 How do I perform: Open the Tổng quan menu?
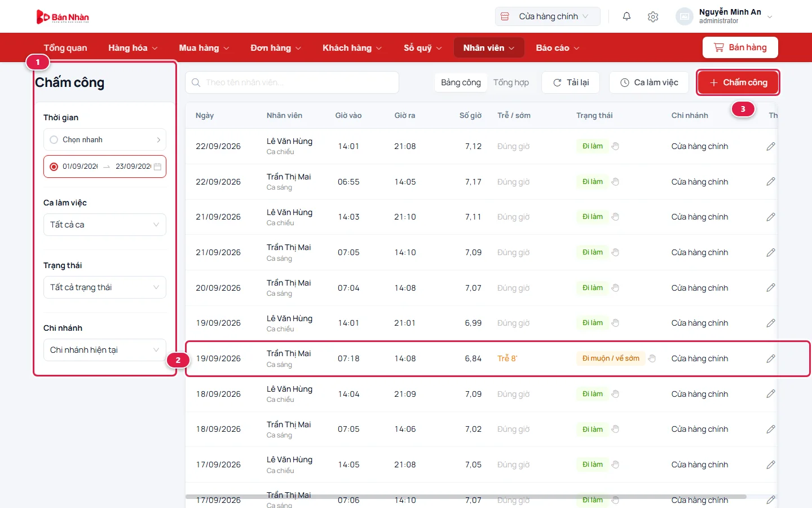pyautogui.click(x=65, y=48)
